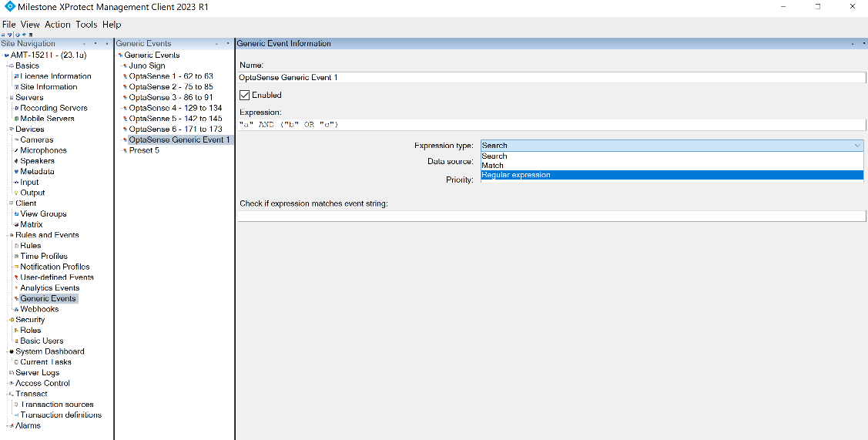Image resolution: width=868 pixels, height=440 pixels.
Task: Collapse the Basics tree node
Action: click(7, 66)
